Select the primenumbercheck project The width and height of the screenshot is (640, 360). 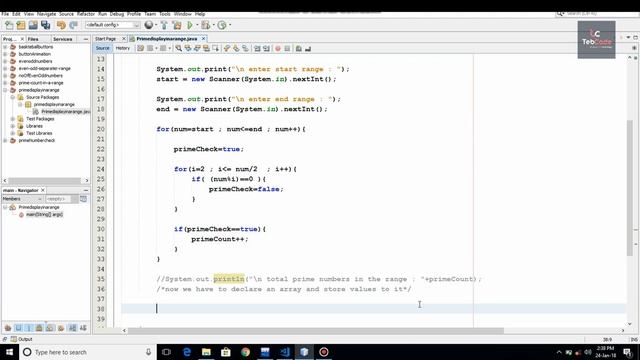coord(37,140)
